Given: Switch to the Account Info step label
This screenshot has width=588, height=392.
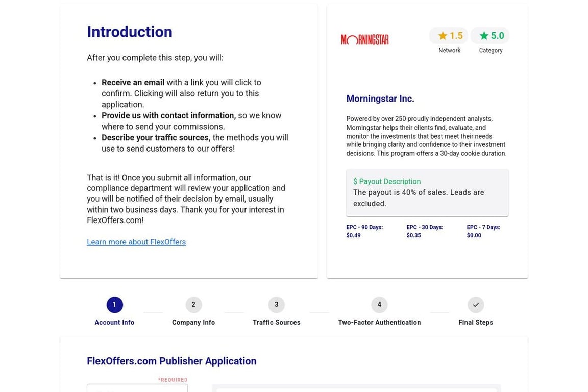Looking at the screenshot, I should click(x=114, y=323).
